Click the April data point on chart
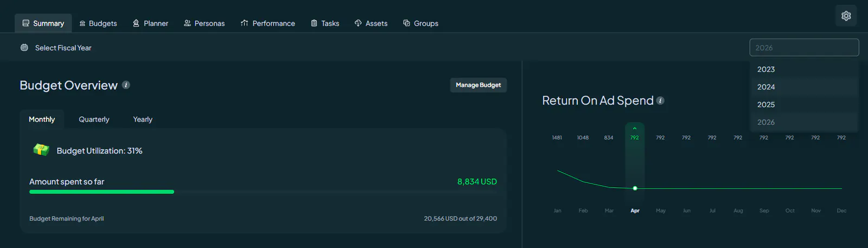868x248 pixels. click(635, 188)
